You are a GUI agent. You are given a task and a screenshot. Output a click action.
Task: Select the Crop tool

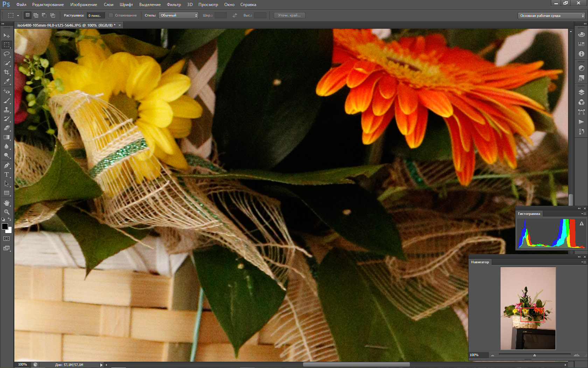[x=7, y=72]
